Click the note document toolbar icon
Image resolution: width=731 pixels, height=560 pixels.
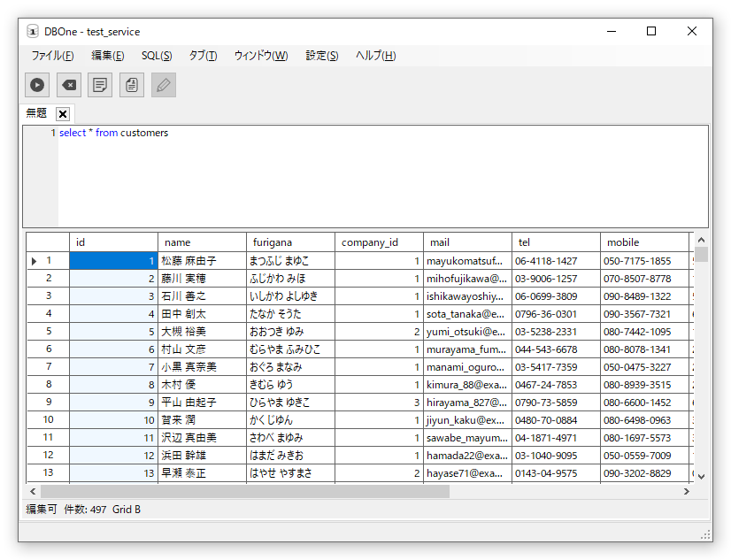pos(101,85)
